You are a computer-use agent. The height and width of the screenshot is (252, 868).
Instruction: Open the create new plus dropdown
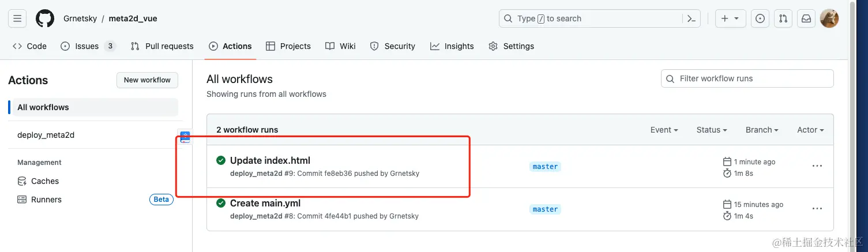pos(730,18)
